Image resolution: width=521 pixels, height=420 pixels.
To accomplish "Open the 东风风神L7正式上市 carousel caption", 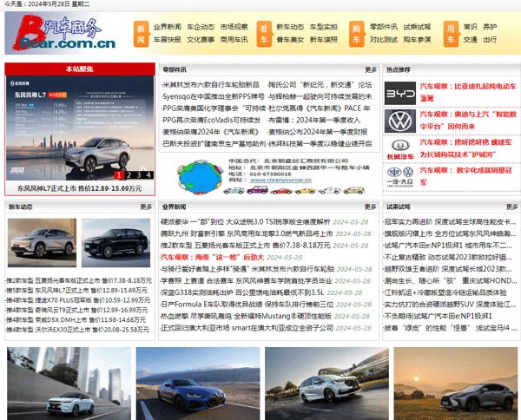I will (x=80, y=188).
